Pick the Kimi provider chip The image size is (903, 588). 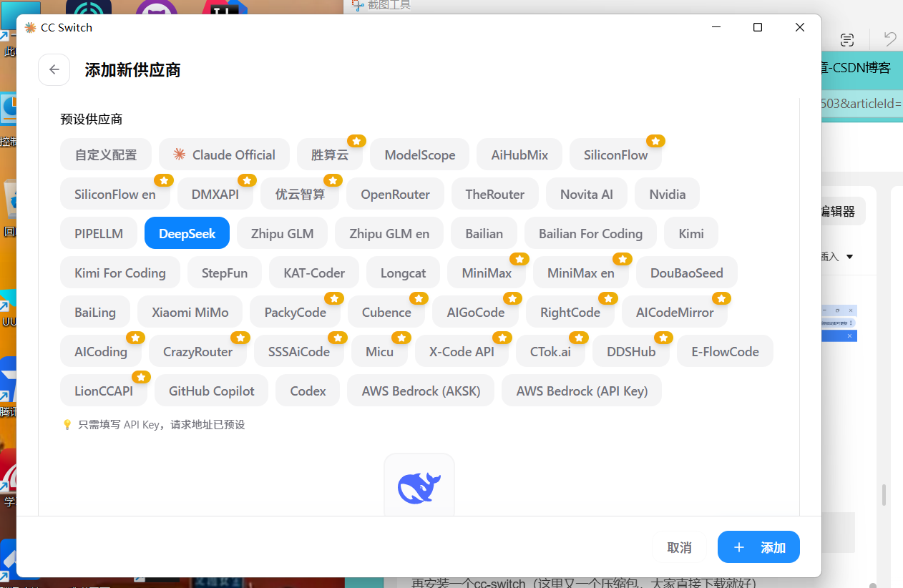691,233
